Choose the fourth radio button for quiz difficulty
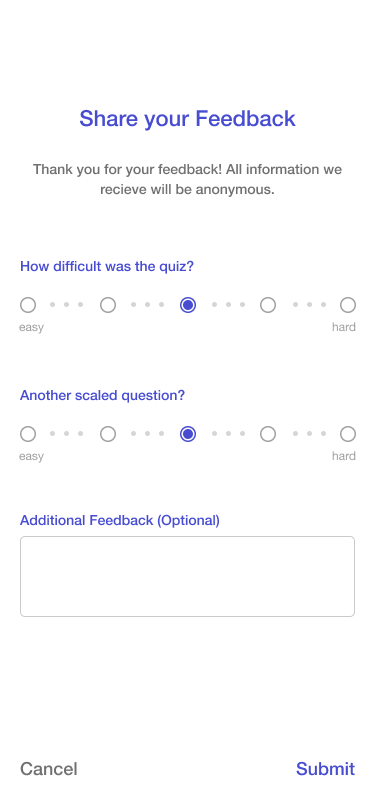 point(268,305)
